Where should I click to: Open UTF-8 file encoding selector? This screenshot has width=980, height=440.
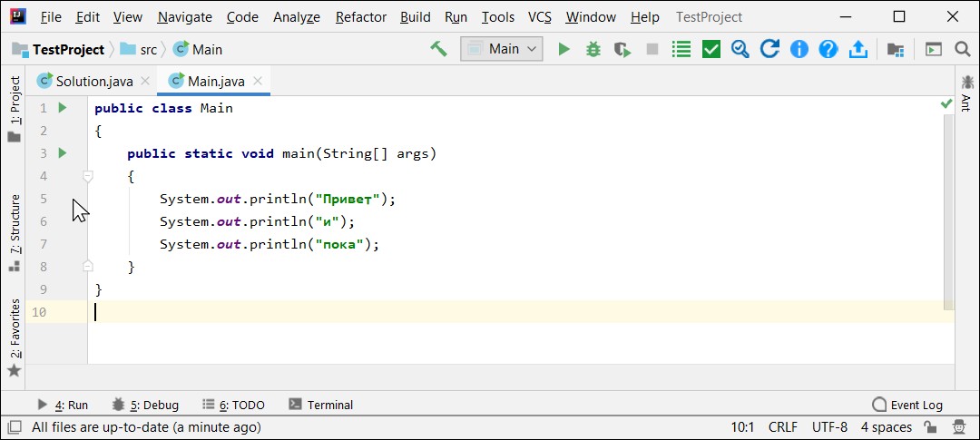(829, 427)
